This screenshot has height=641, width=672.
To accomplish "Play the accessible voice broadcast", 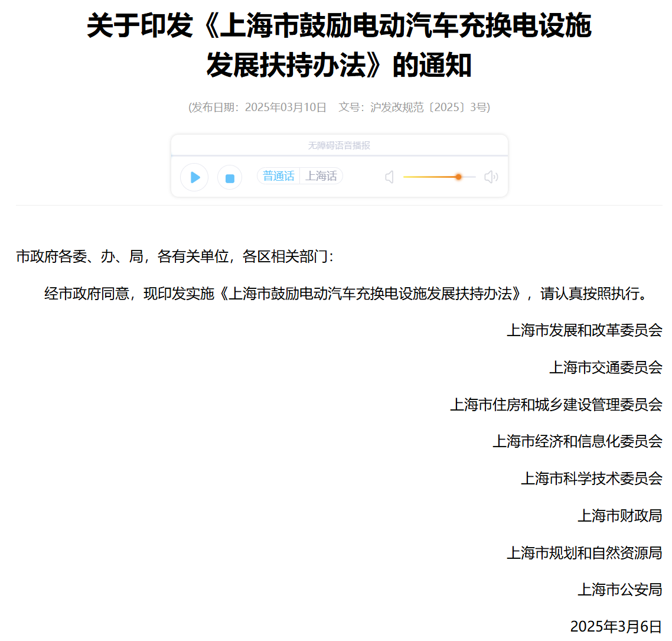I will 194,177.
